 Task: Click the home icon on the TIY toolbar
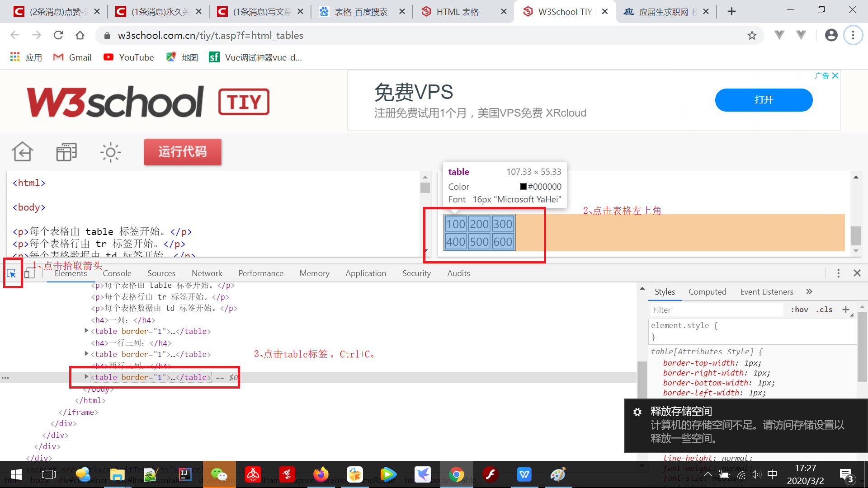pos(22,152)
